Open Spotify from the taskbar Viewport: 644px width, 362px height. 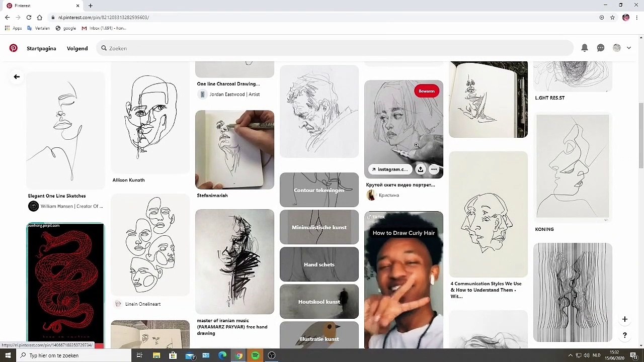(256, 355)
